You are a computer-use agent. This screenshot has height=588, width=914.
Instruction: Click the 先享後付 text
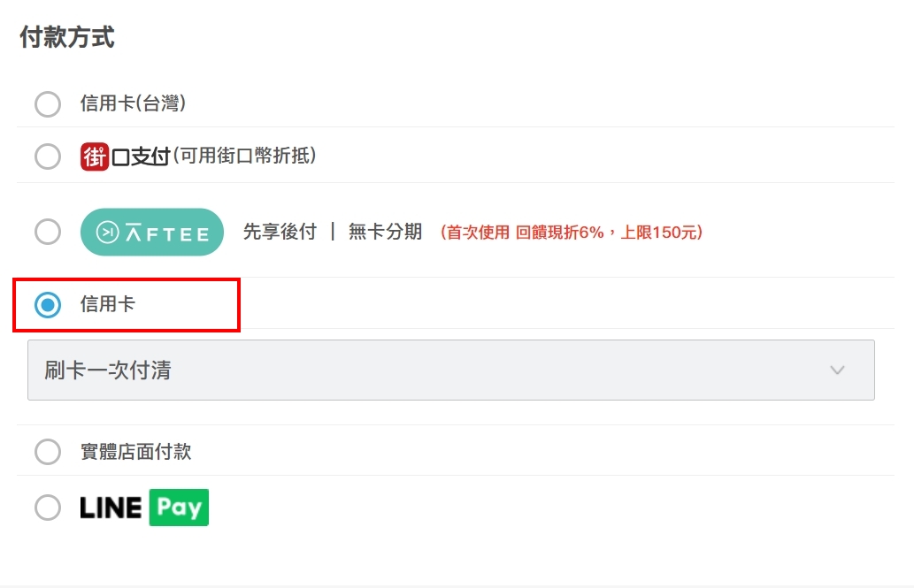coord(280,233)
